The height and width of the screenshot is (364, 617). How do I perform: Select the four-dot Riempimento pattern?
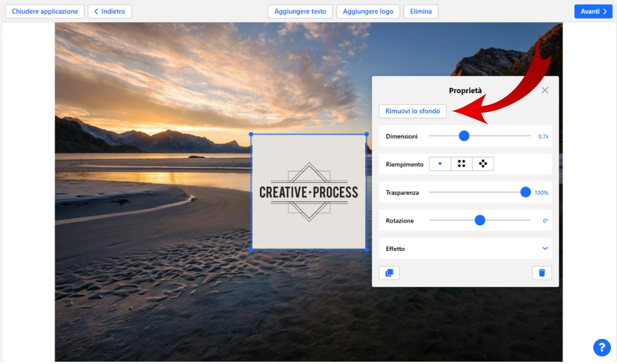tap(461, 163)
